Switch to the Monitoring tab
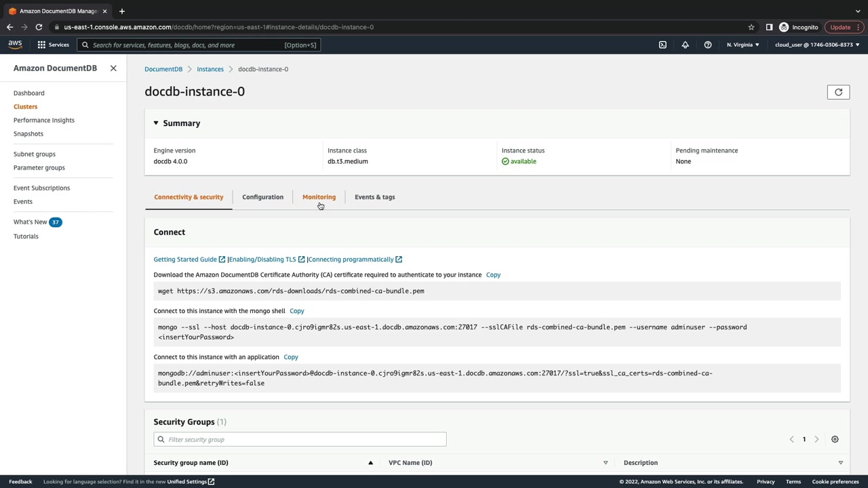The image size is (868, 488). pos(319,197)
